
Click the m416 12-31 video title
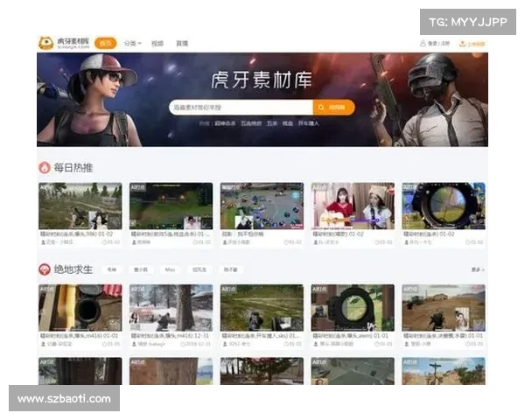point(170,336)
